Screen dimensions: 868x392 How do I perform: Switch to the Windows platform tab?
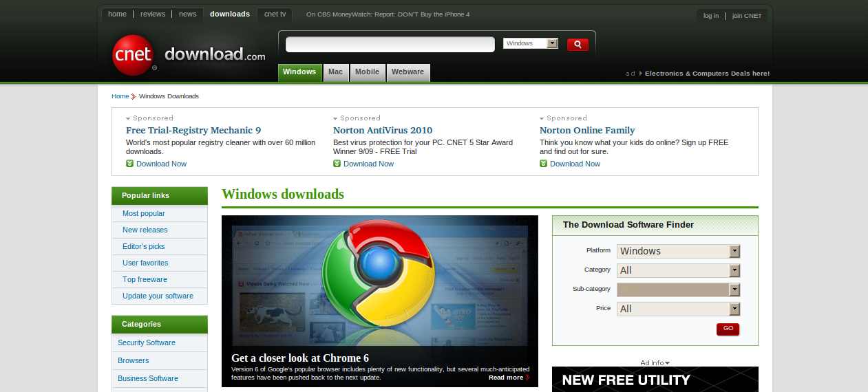point(299,72)
